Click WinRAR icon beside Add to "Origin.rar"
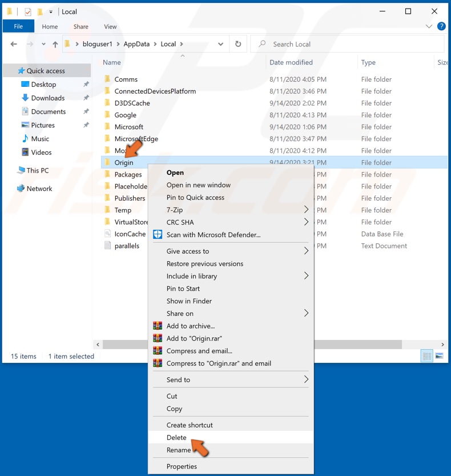The image size is (451, 476). (158, 338)
